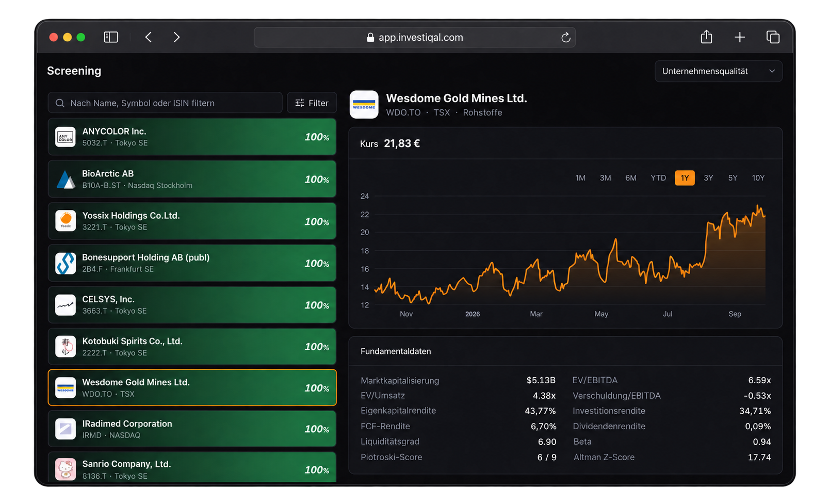Switch chart range to YTD
Viewport: 830px width, 504px height.
[658, 178]
